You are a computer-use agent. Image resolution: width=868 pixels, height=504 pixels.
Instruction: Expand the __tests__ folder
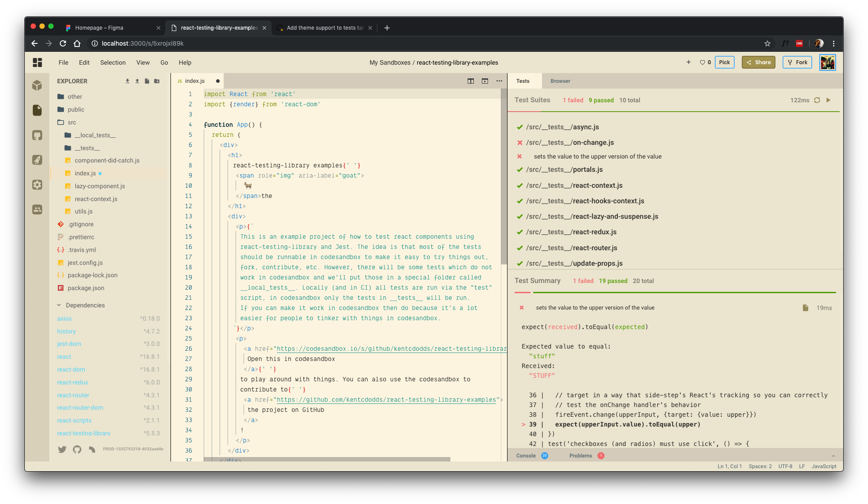click(x=87, y=148)
